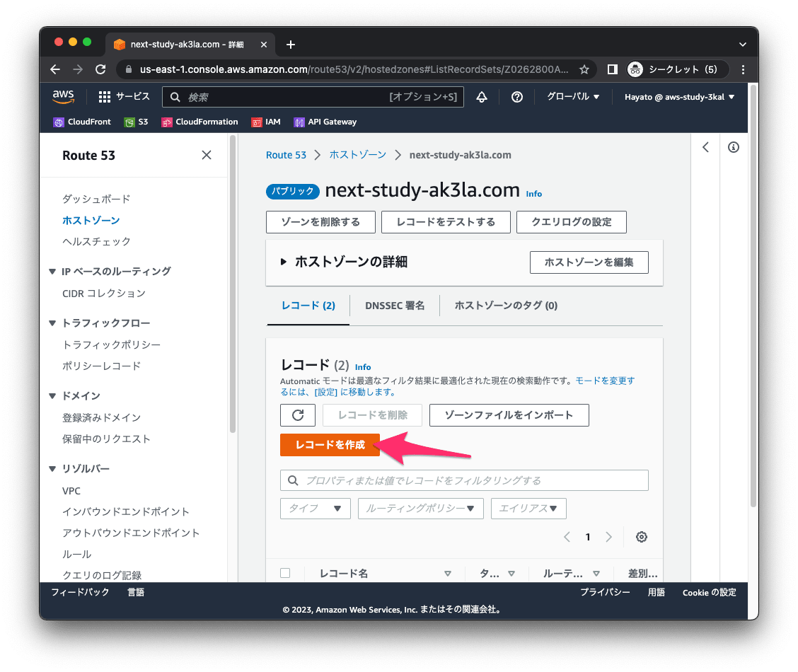Open the タイプ filter dropdown
This screenshot has width=798, height=672.
[315, 508]
